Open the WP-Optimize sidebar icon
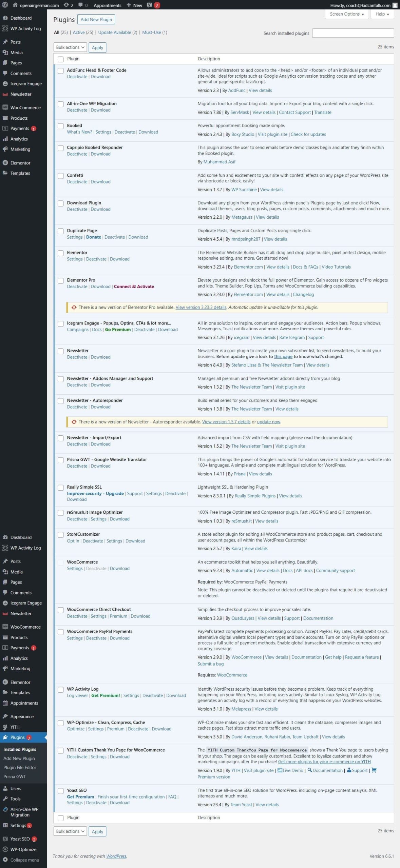This screenshot has height=868, width=400. tap(5, 849)
